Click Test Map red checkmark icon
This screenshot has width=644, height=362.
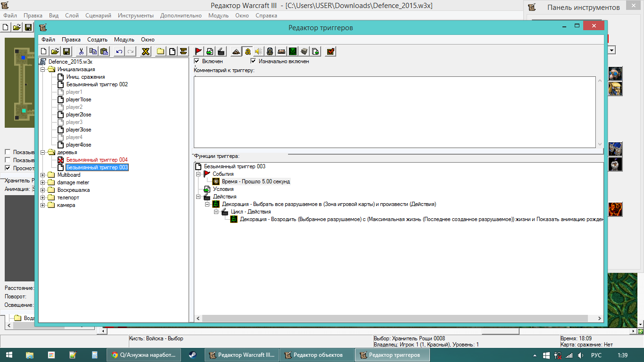330,51
